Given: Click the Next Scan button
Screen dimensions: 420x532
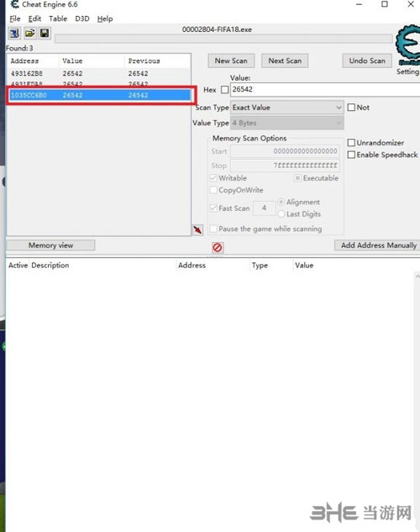Looking at the screenshot, I should (285, 61).
